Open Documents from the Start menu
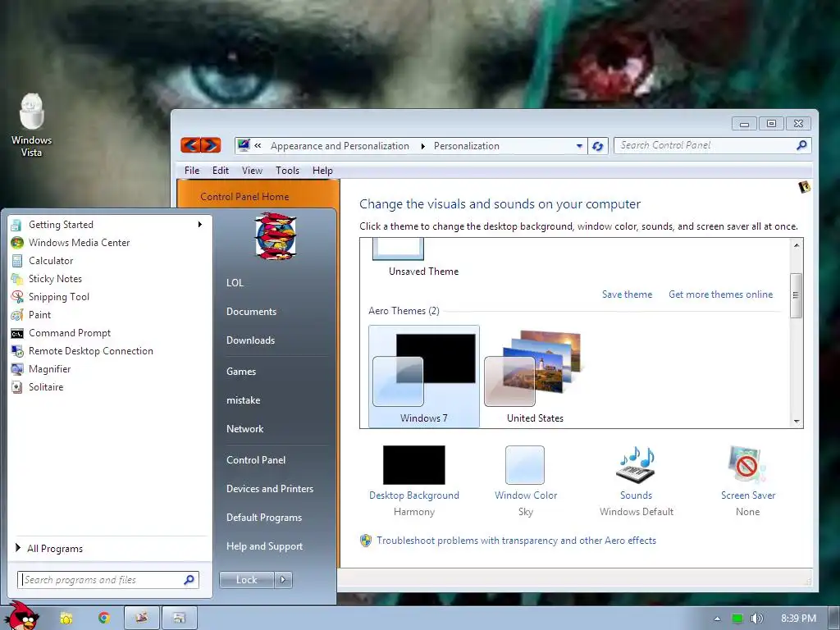Image resolution: width=840 pixels, height=630 pixels. (251, 312)
